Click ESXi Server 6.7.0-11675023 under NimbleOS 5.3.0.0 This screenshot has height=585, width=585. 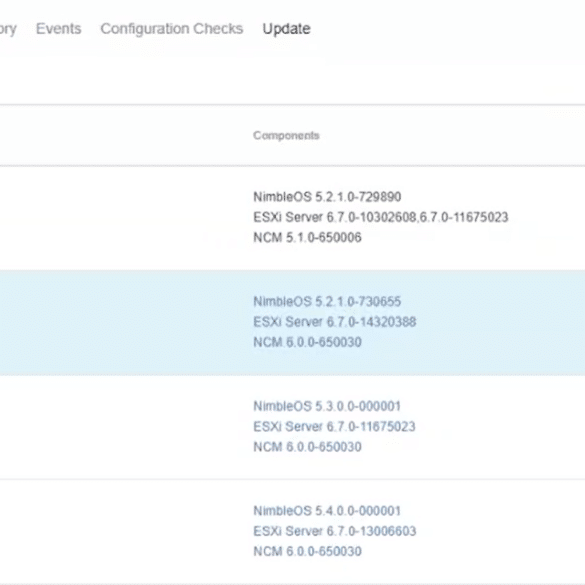(x=334, y=426)
